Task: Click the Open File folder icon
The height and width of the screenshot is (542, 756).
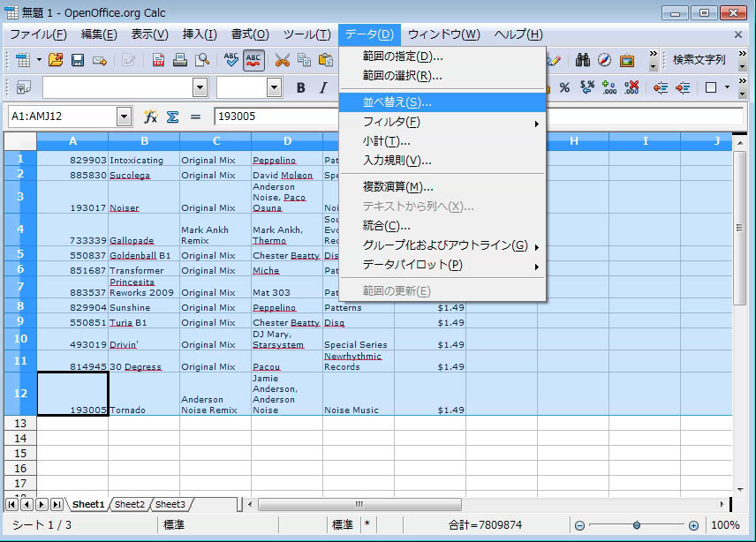Action: click(56, 60)
